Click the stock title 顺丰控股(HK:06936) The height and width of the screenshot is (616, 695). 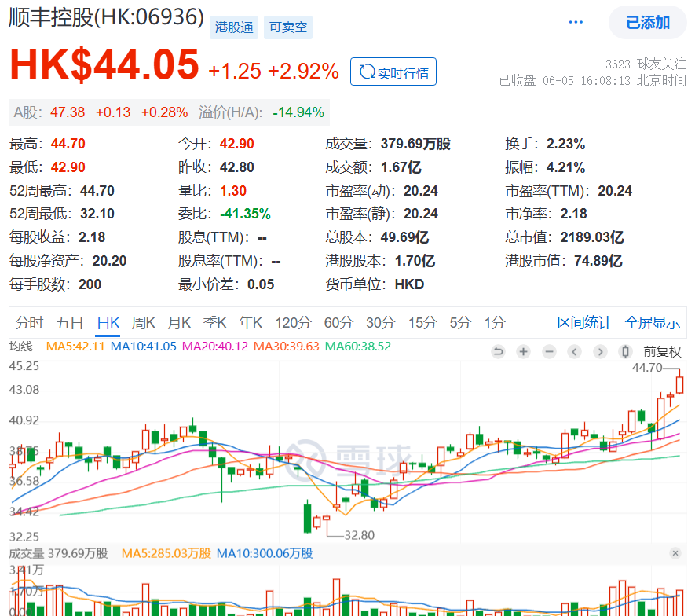pyautogui.click(x=106, y=18)
